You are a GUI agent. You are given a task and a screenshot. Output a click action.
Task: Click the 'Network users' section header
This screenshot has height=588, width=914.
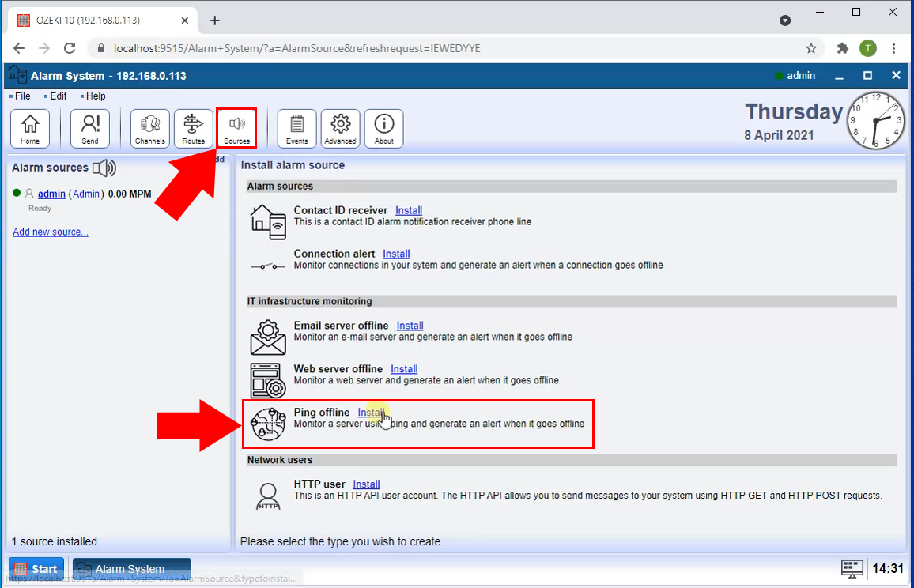click(x=571, y=460)
